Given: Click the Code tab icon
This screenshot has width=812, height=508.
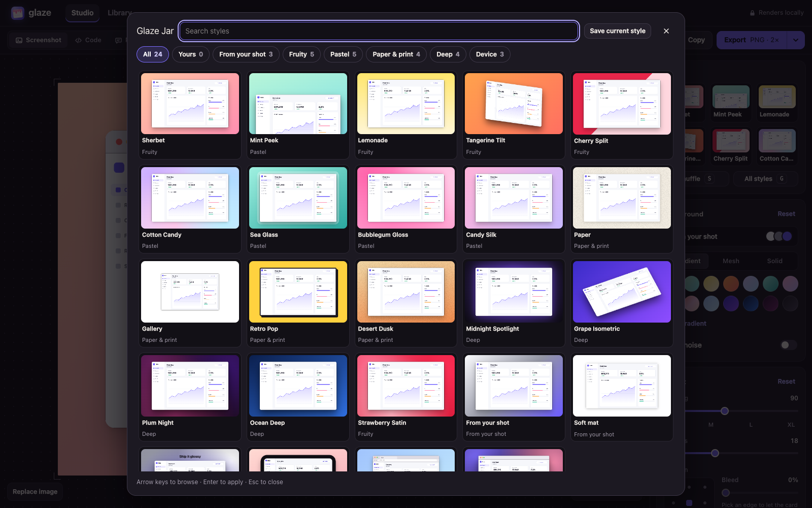Looking at the screenshot, I should pyautogui.click(x=79, y=40).
